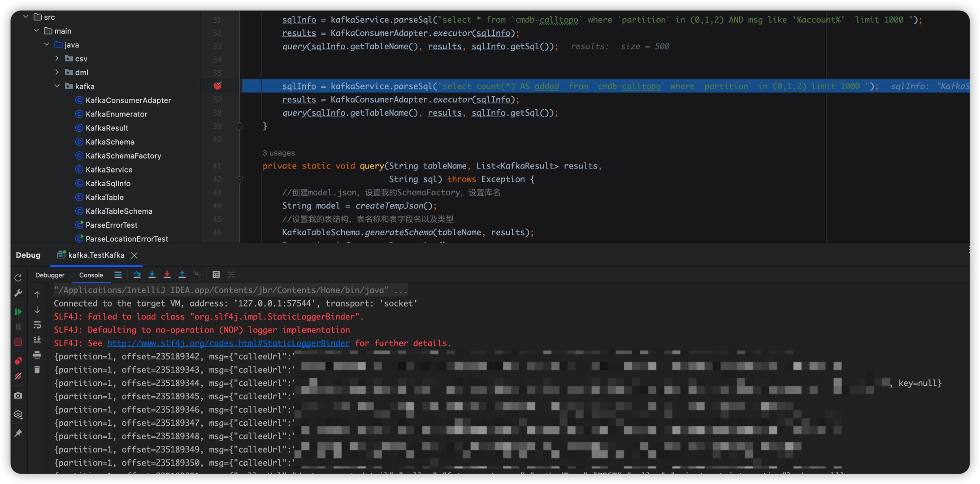Image resolution: width=980 pixels, height=484 pixels.
Task: Toggle soft-wrap in console output
Action: (x=37, y=325)
